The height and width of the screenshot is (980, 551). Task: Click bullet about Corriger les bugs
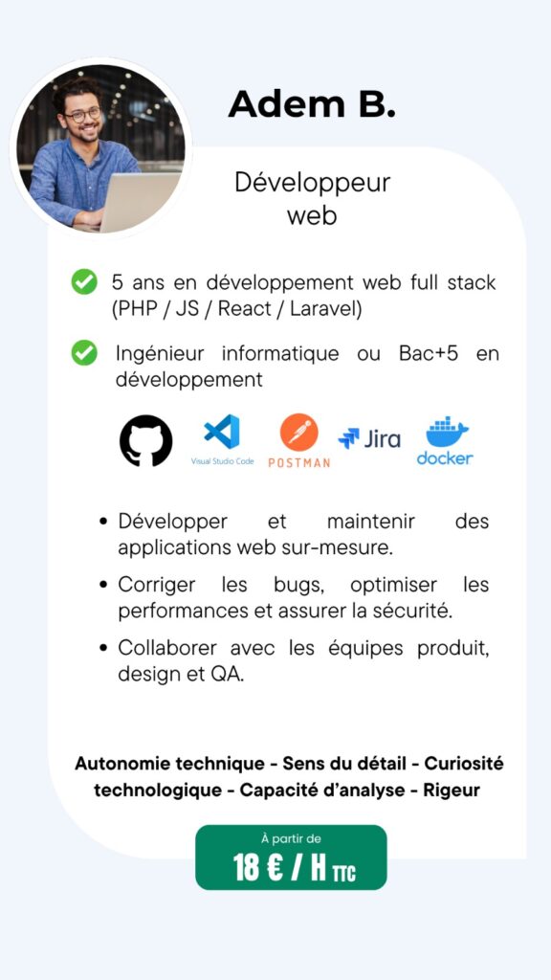pyautogui.click(x=295, y=598)
